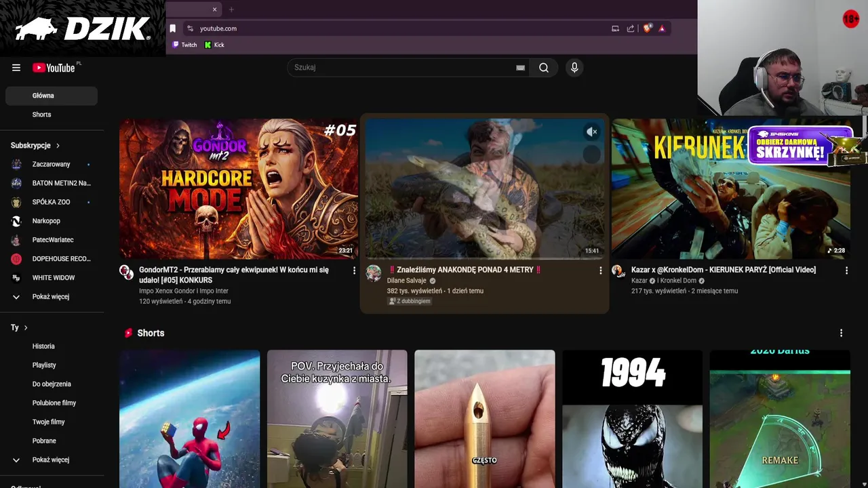
Task: Click the bookmark icon beside address bar
Action: 173,28
